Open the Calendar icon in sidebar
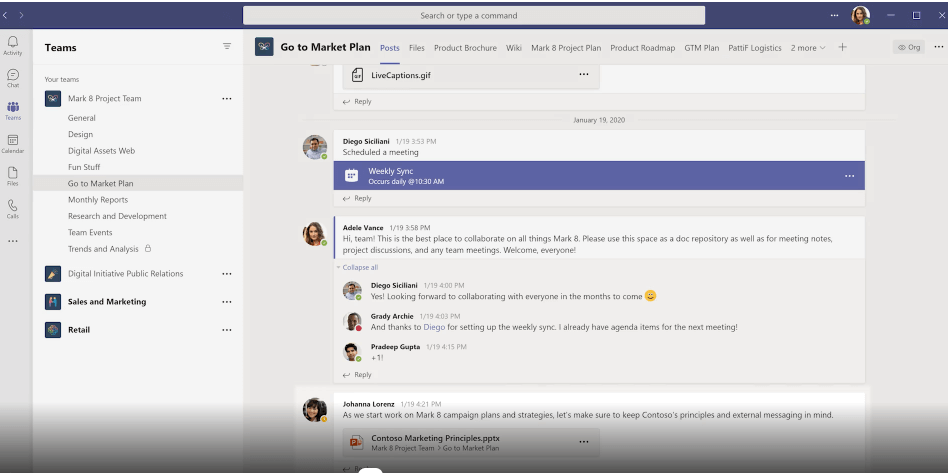The image size is (948, 473). point(13,143)
